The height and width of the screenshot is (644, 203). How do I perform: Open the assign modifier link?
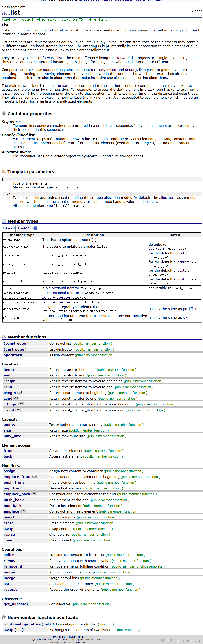[9, 471]
